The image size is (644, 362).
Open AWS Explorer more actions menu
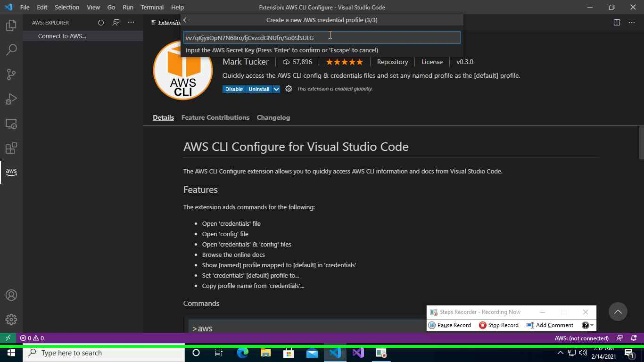coord(131,22)
